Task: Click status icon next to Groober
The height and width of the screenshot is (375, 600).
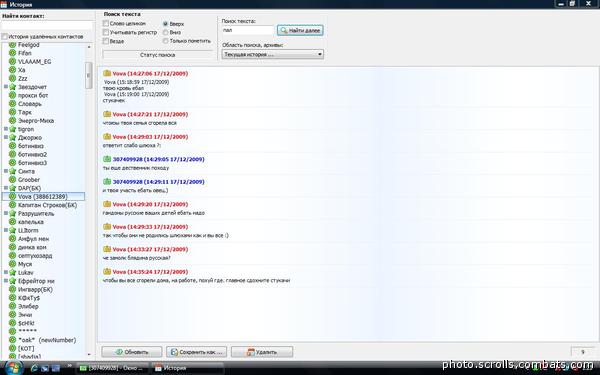Action: (x=12, y=179)
